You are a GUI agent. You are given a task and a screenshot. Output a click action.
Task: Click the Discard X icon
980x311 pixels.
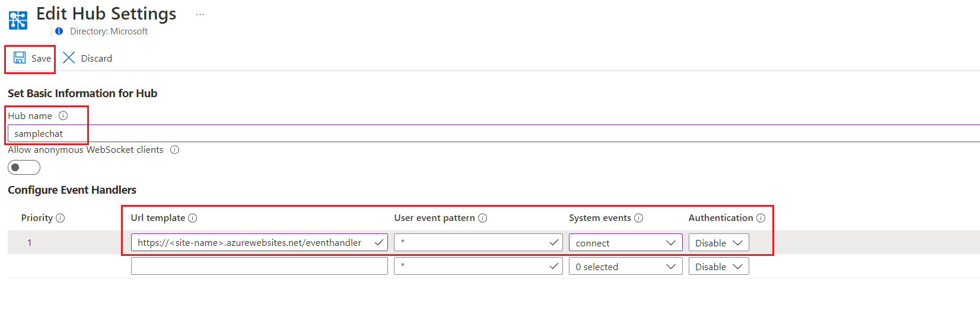[x=69, y=57]
